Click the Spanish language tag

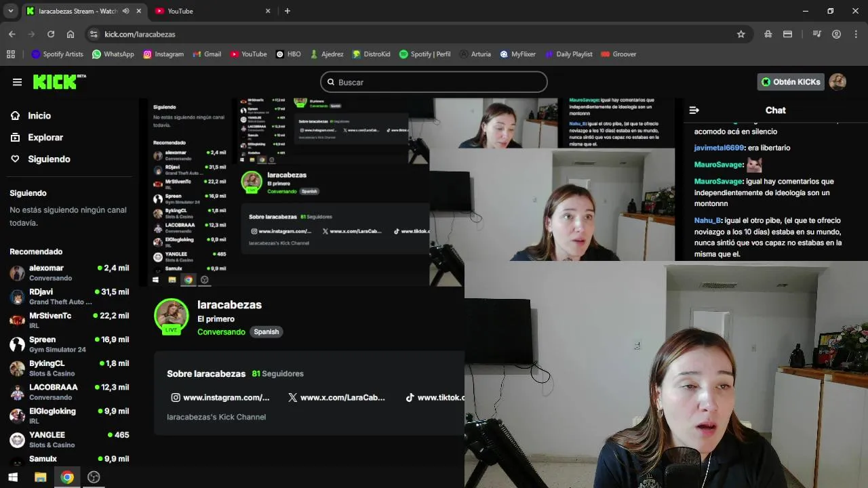(x=267, y=332)
